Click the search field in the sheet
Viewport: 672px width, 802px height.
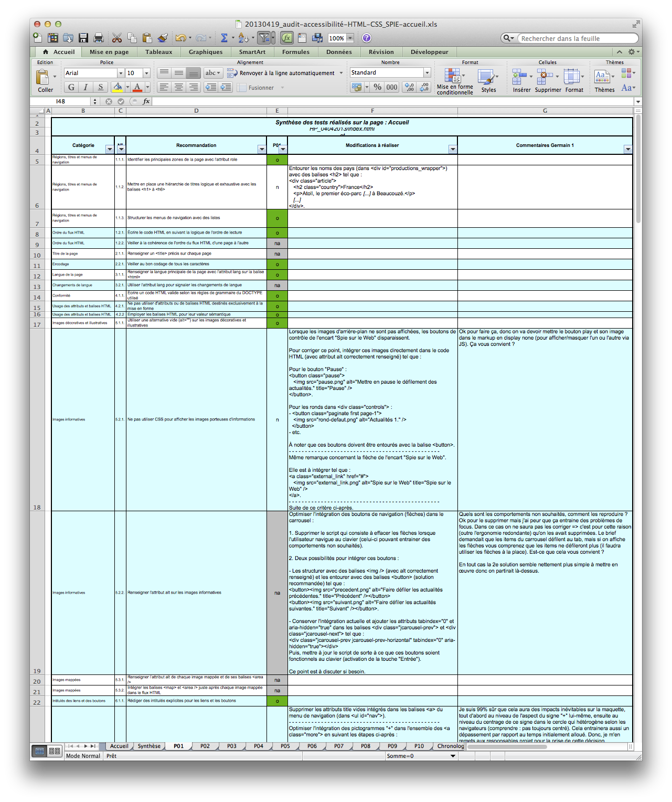coord(578,38)
